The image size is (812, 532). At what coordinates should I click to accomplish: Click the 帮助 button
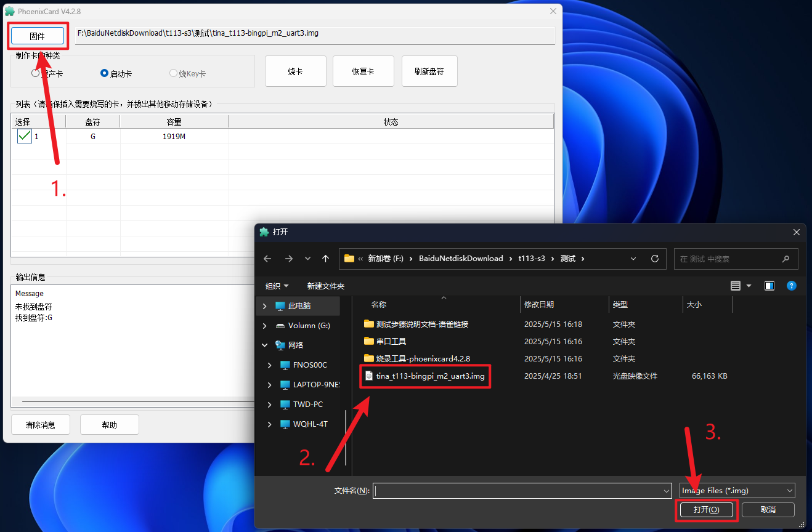pos(109,425)
